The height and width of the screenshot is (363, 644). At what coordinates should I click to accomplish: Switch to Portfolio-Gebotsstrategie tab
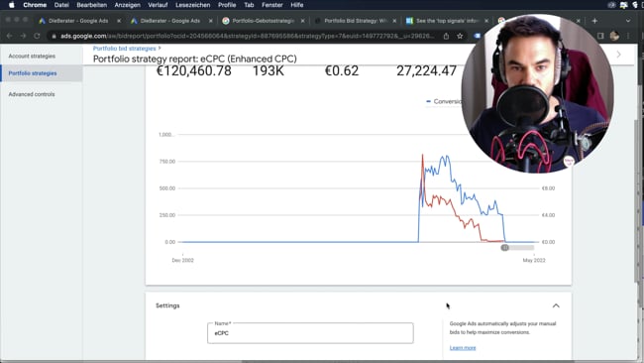click(x=263, y=21)
